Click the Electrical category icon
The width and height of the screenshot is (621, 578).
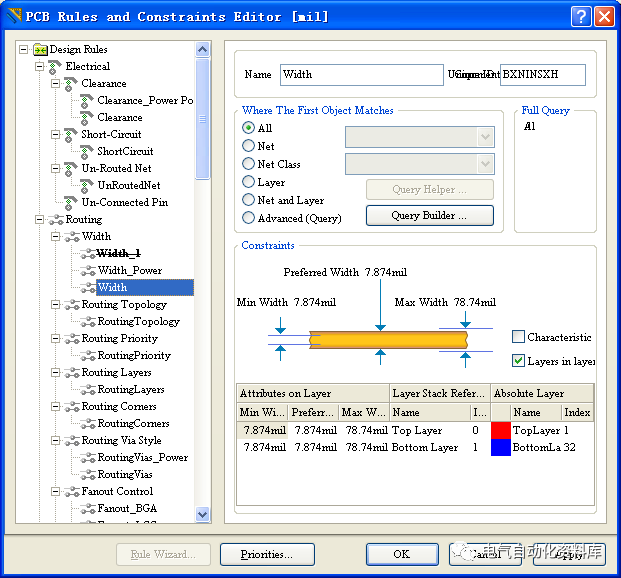(x=55, y=67)
